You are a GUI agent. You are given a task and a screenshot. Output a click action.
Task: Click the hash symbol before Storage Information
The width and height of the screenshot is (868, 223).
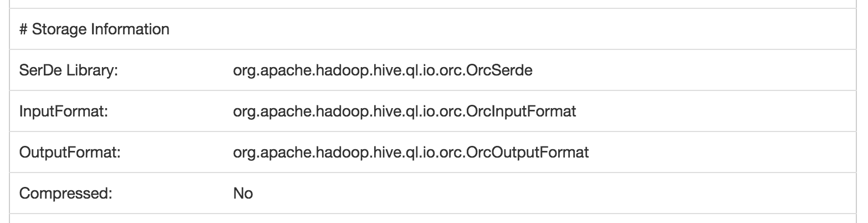point(23,29)
